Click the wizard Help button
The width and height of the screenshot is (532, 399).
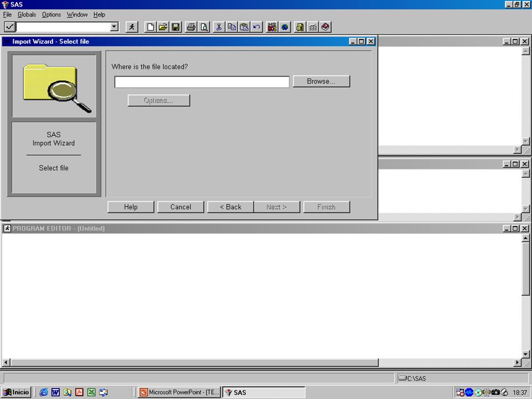(x=131, y=207)
